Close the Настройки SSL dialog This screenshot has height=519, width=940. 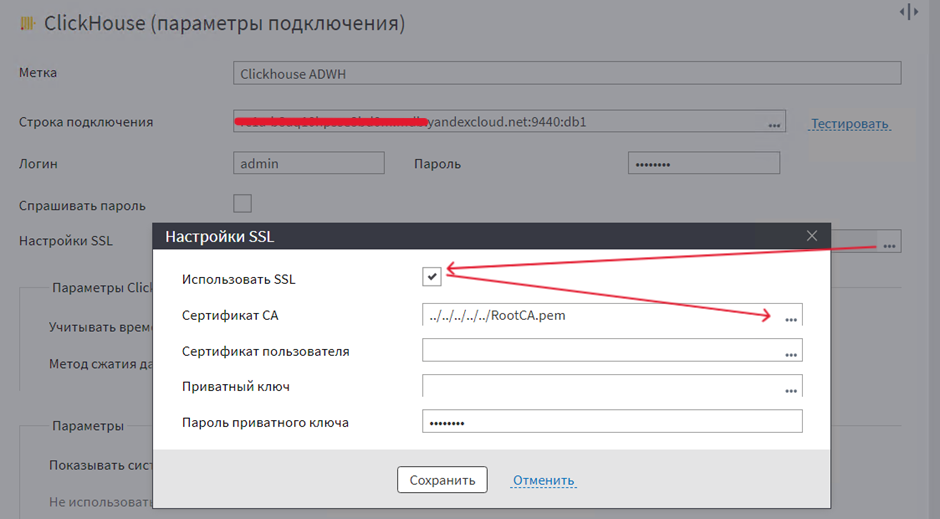(x=812, y=236)
